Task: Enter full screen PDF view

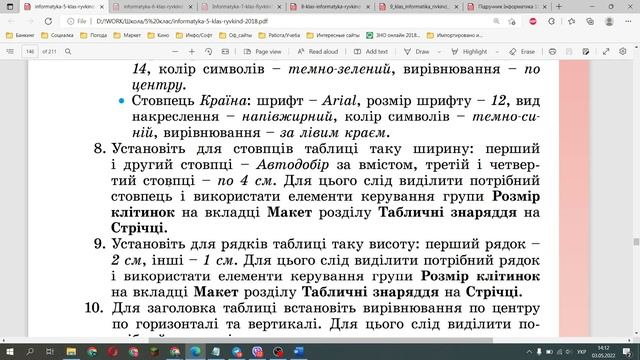Action: (606, 52)
